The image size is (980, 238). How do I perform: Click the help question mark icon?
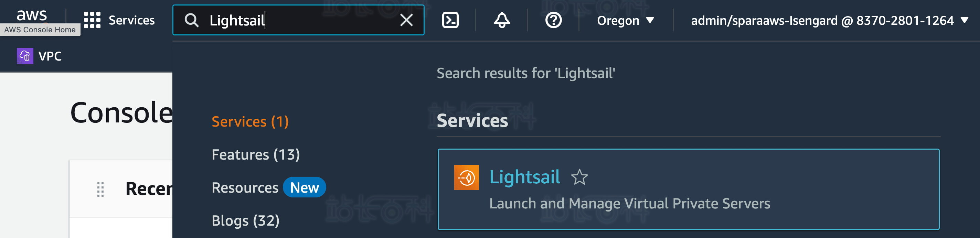click(553, 20)
